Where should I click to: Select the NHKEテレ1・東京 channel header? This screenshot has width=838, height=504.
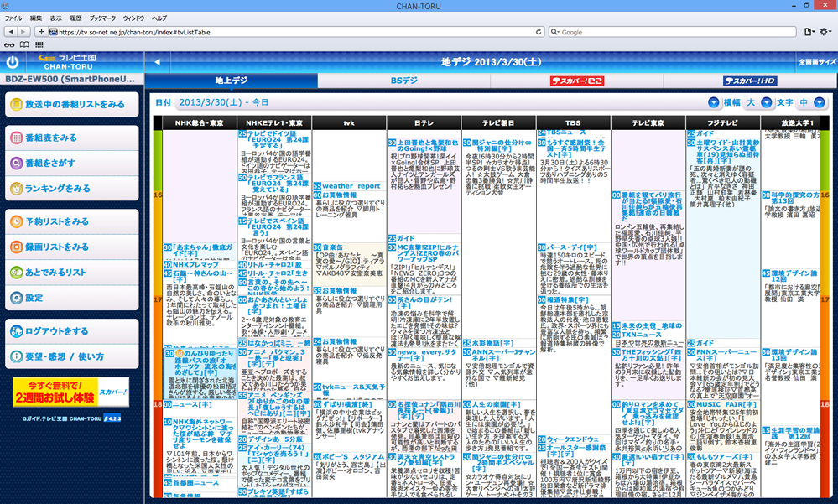click(274, 123)
